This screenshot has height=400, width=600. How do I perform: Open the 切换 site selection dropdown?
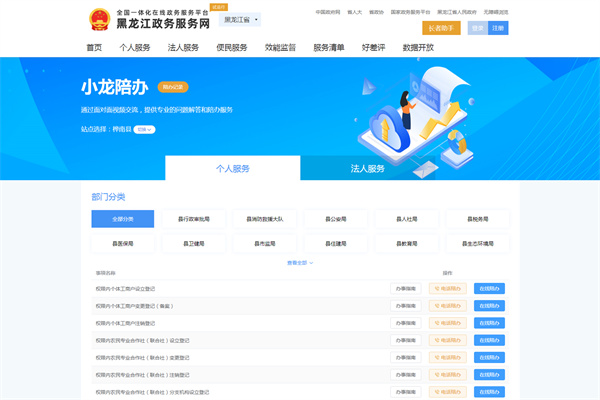(x=144, y=129)
